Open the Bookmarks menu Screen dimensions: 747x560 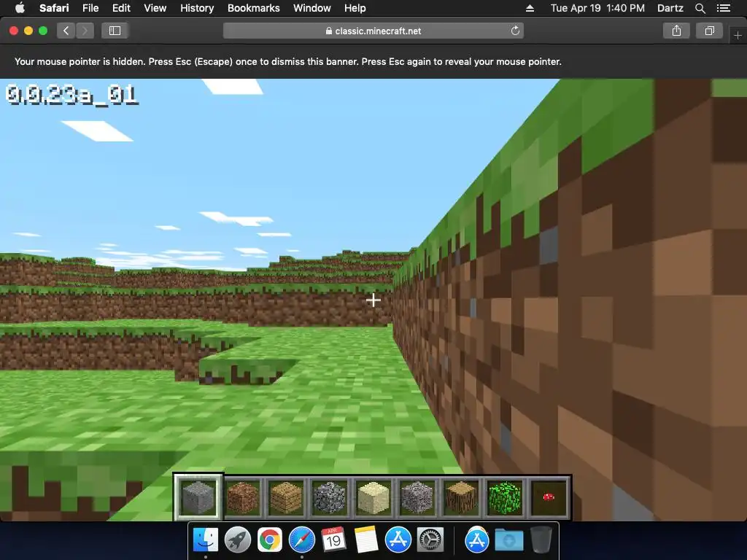253,8
